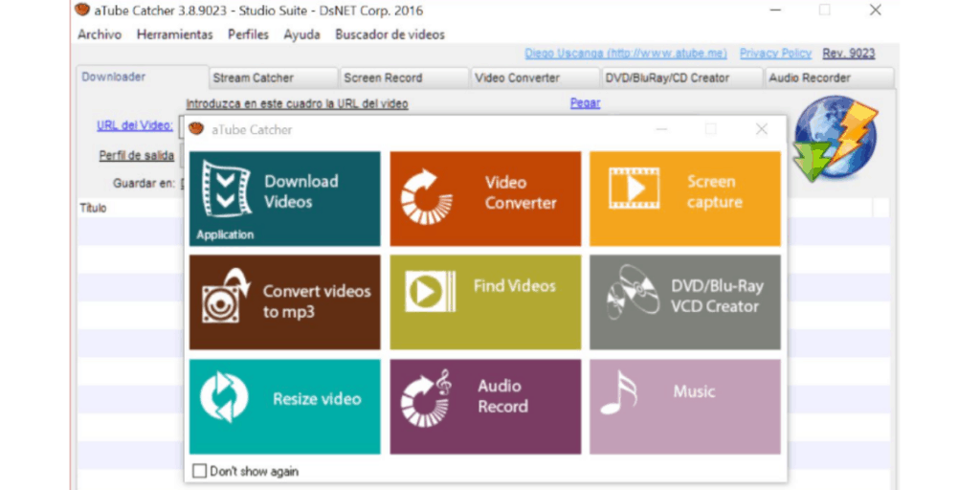
Task: Click the Perfil de salida label
Action: pos(136,156)
